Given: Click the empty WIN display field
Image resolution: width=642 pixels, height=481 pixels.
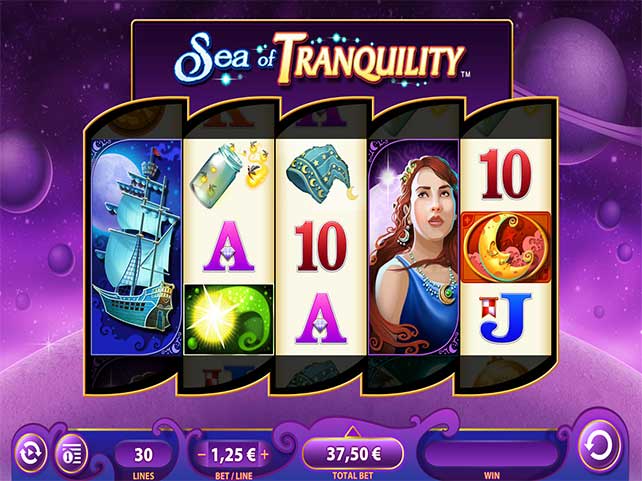Looking at the screenshot, I should click(x=491, y=454).
